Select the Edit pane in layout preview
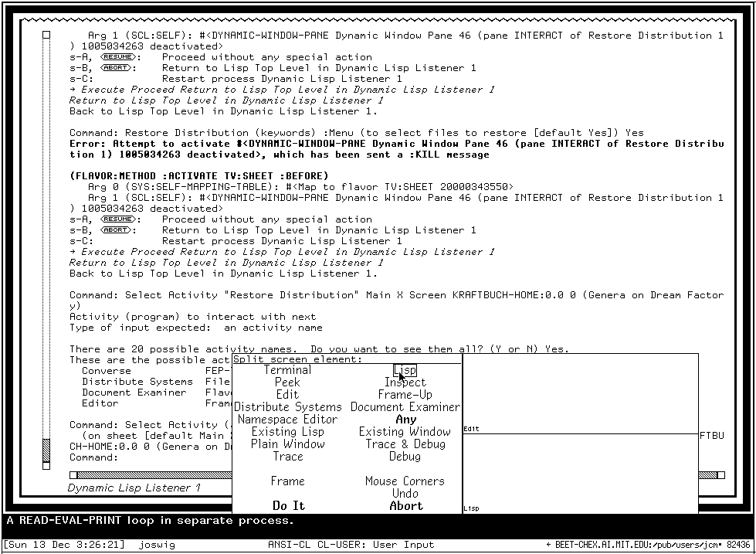 [580, 393]
